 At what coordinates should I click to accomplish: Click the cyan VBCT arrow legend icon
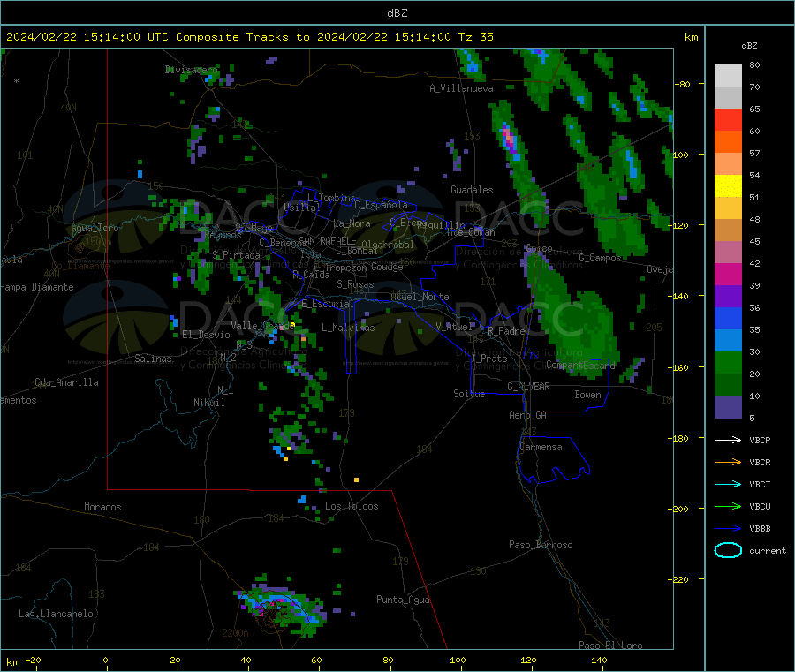click(728, 485)
